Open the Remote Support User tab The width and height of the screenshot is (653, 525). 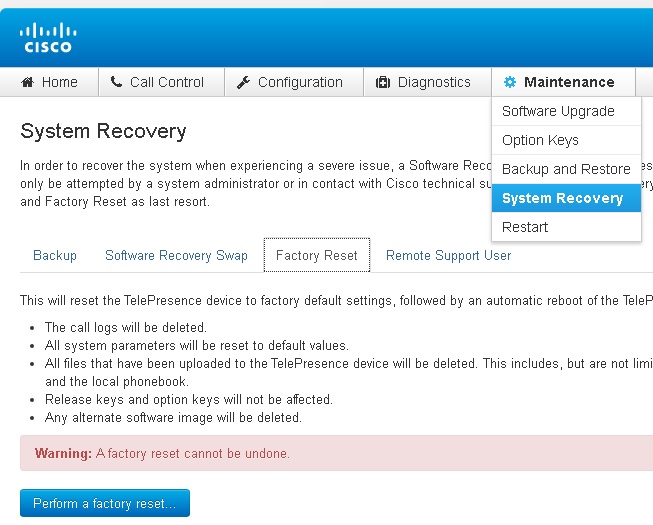pos(449,255)
